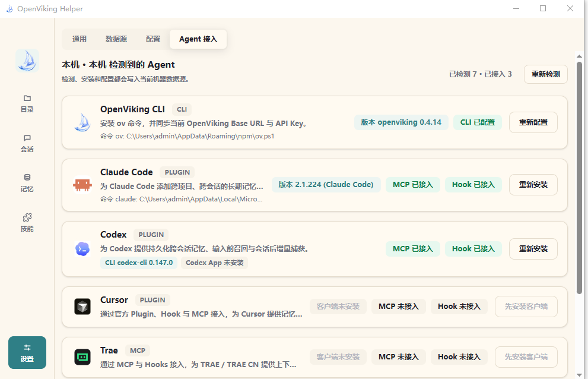The image size is (588, 379).
Task: Click 重新安装 for Codex
Action: coord(533,249)
